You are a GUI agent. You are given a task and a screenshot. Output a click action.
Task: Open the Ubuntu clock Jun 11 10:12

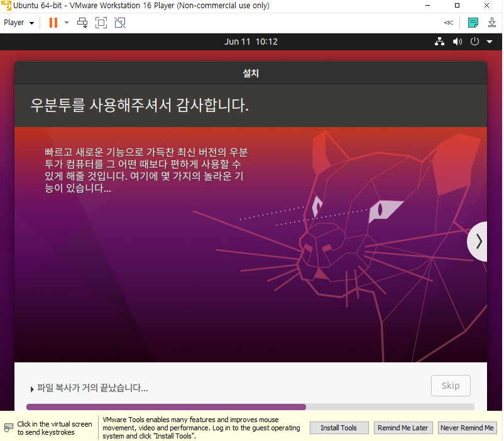[x=251, y=42]
